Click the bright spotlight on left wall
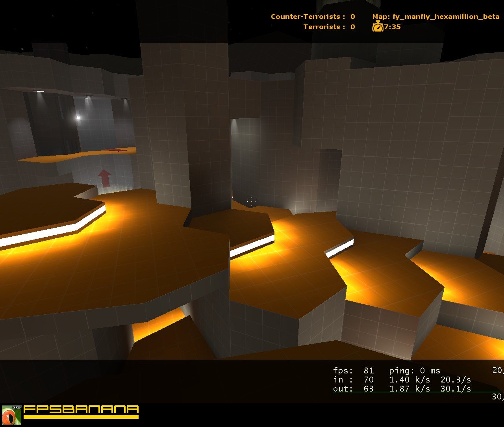Screen dimensions: 504x427 coord(78,117)
